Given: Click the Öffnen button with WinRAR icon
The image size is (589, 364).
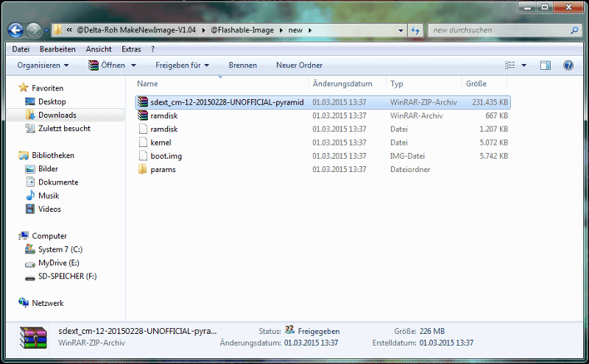Looking at the screenshot, I should [107, 65].
